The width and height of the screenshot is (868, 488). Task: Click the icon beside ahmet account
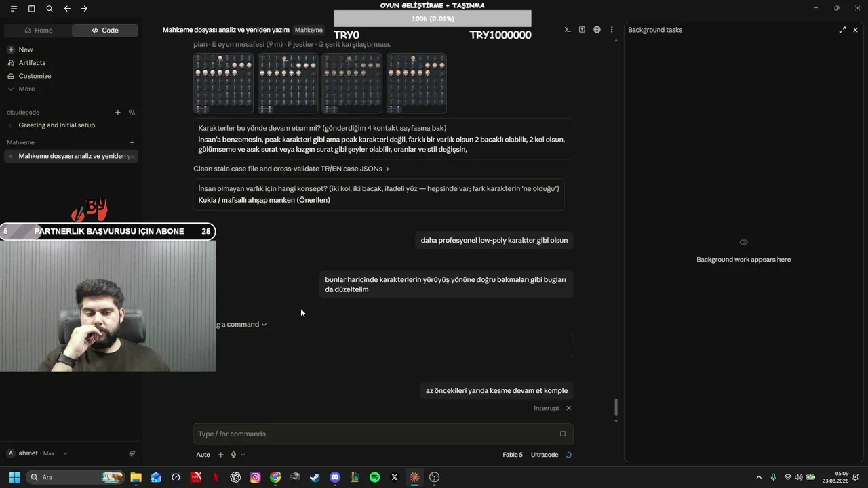click(x=132, y=453)
